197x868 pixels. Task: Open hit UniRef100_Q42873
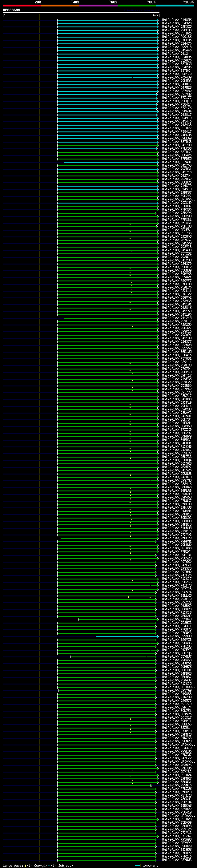177,477
